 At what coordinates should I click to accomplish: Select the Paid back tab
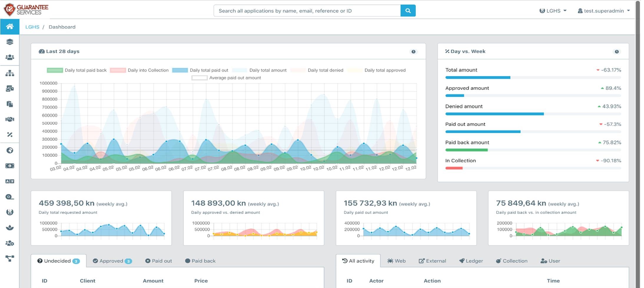[x=200, y=261]
